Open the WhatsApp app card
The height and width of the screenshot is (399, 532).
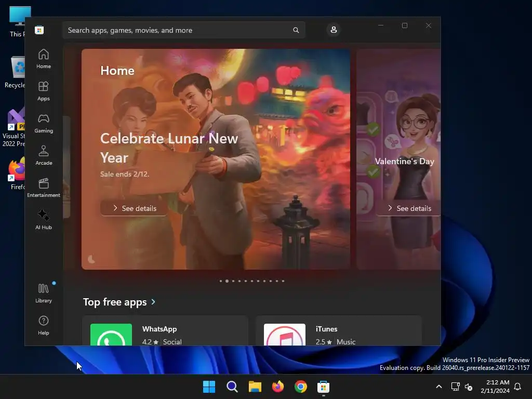coord(165,331)
